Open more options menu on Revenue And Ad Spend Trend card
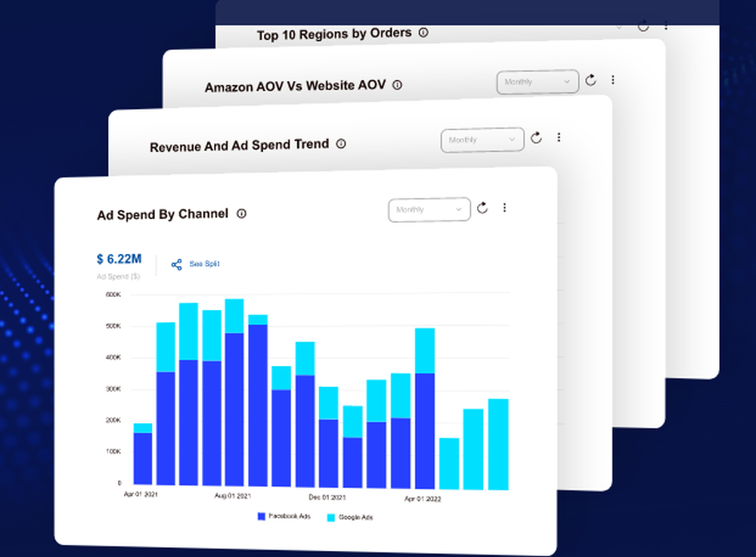The width and height of the screenshot is (756, 557). (559, 138)
